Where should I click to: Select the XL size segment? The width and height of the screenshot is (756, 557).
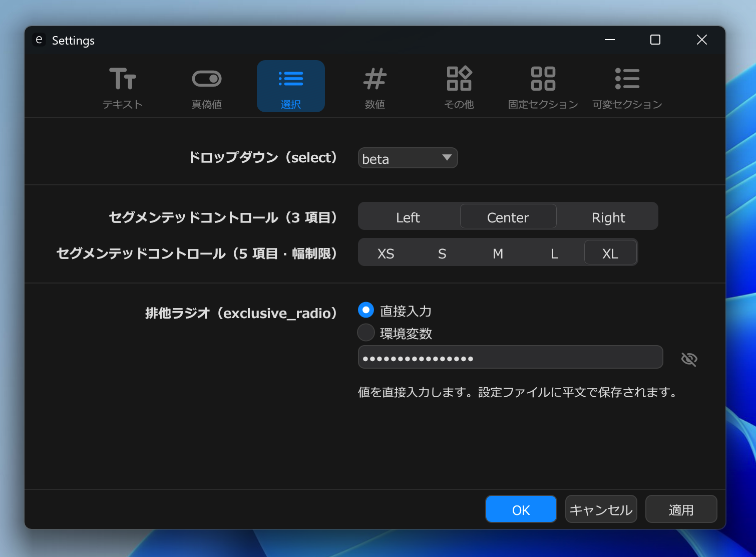pos(610,252)
